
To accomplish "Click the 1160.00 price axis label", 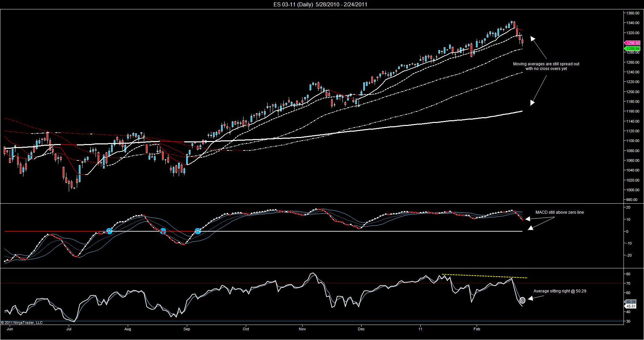I will tap(633, 111).
